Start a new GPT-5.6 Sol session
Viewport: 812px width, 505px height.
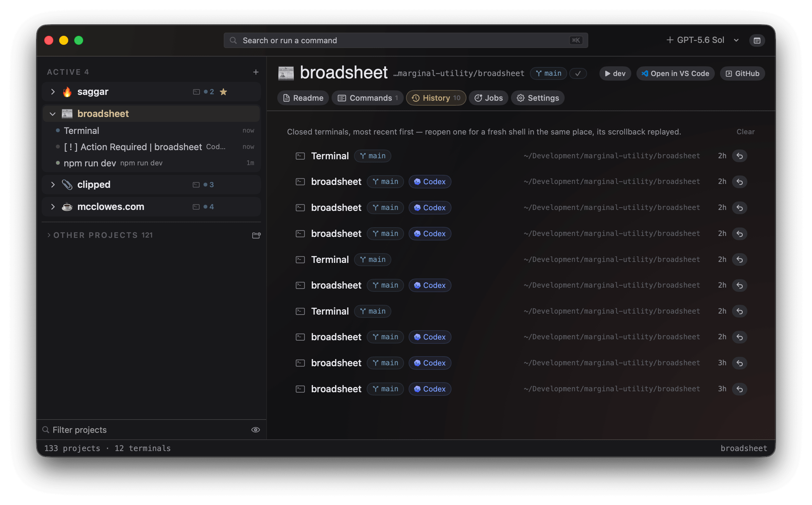point(695,40)
